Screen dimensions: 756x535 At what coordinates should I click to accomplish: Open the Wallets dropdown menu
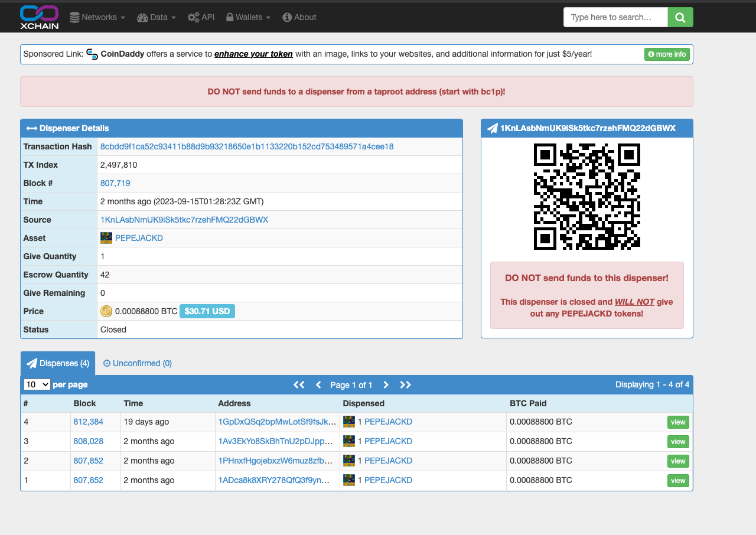pyautogui.click(x=248, y=17)
